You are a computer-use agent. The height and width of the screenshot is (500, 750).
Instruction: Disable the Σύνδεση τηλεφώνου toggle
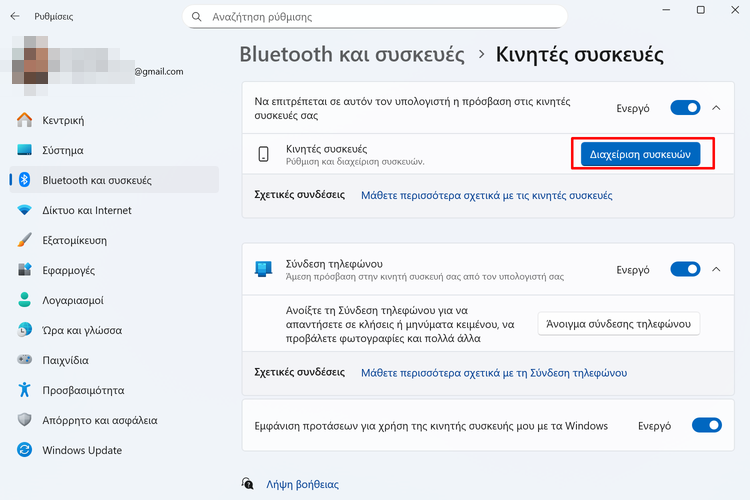(x=685, y=269)
